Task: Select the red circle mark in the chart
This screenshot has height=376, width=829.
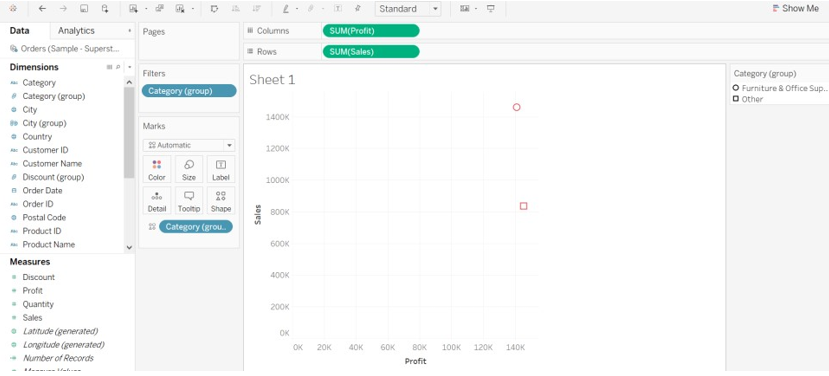Action: (517, 107)
